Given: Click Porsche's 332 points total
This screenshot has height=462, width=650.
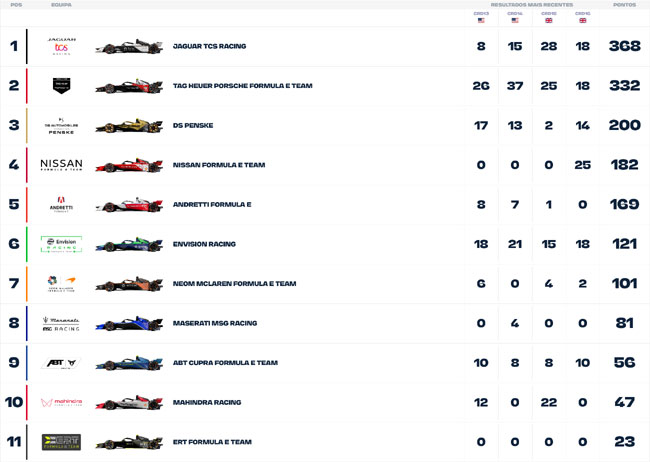Looking at the screenshot, I should 625,86.
